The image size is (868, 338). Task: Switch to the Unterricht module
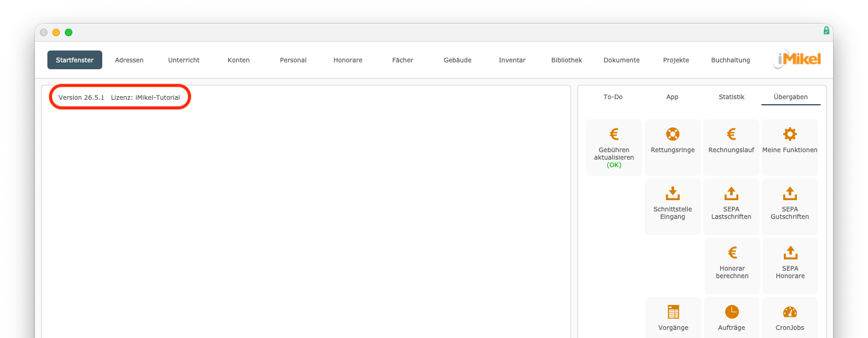pyautogui.click(x=184, y=60)
